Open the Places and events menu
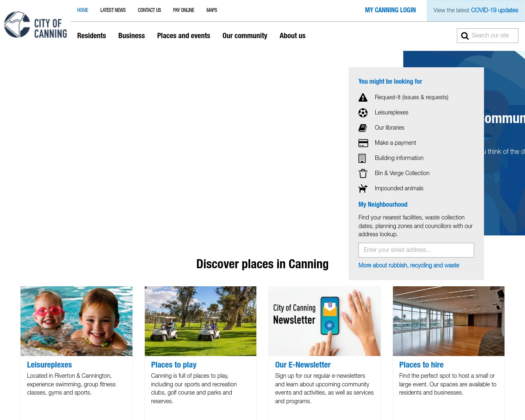The width and height of the screenshot is (525, 420). (183, 36)
